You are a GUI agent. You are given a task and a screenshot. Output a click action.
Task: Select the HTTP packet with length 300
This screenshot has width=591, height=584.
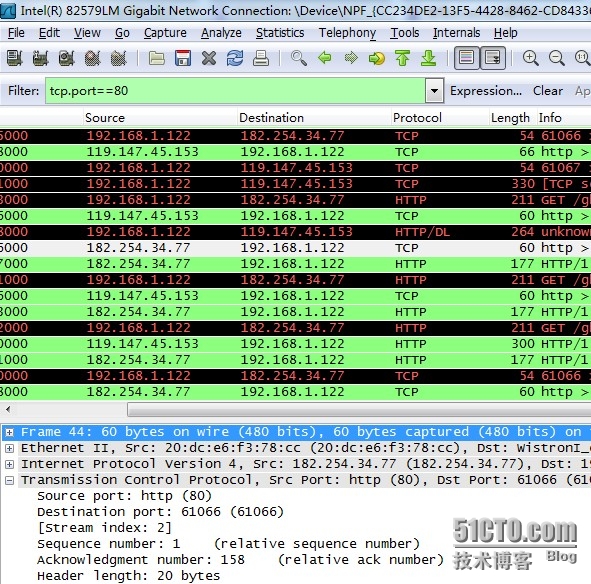click(x=296, y=343)
